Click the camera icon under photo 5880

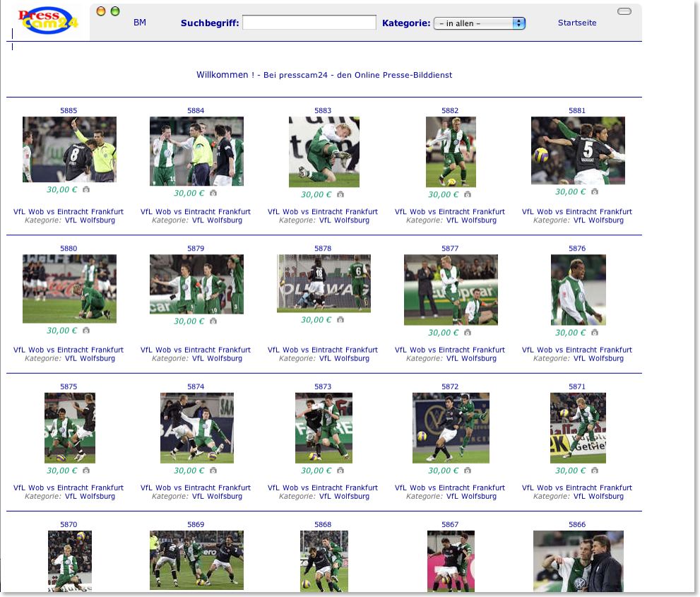tap(86, 331)
